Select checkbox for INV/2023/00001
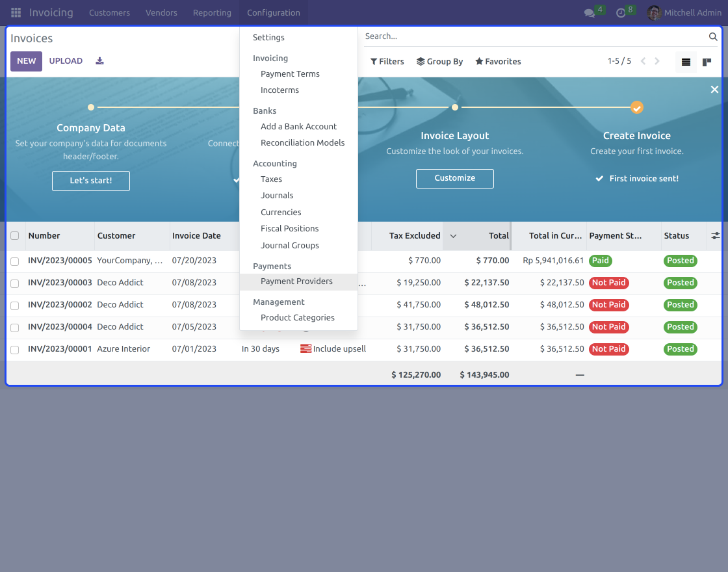 15,350
